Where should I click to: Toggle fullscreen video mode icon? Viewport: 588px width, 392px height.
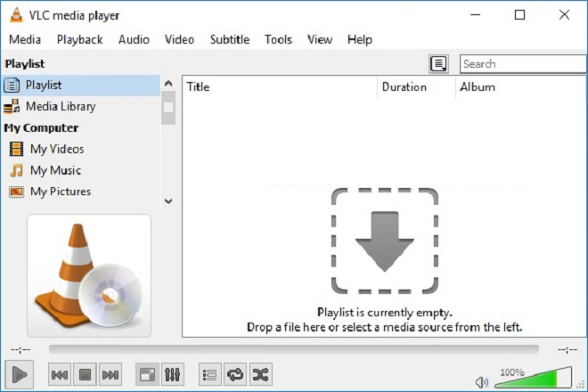pyautogui.click(x=147, y=374)
